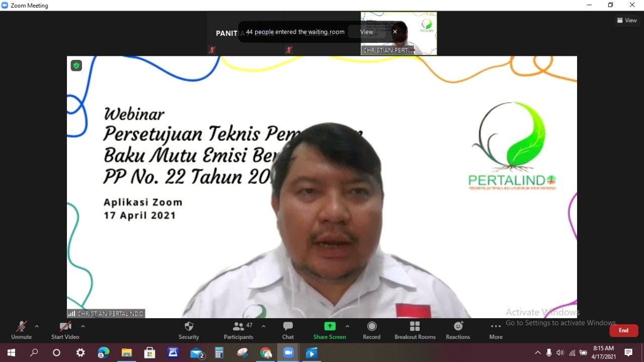The width and height of the screenshot is (644, 362).
Task: Start Video camera
Action: tap(65, 330)
